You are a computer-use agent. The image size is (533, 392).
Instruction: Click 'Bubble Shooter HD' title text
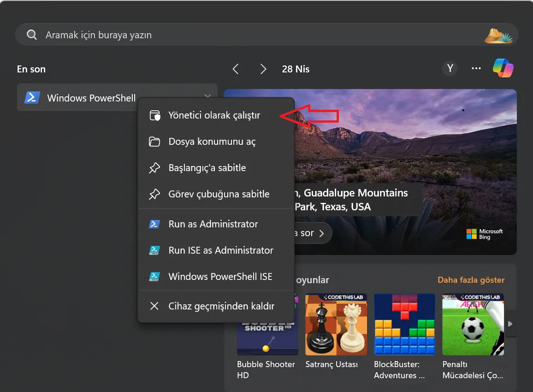[x=266, y=369]
